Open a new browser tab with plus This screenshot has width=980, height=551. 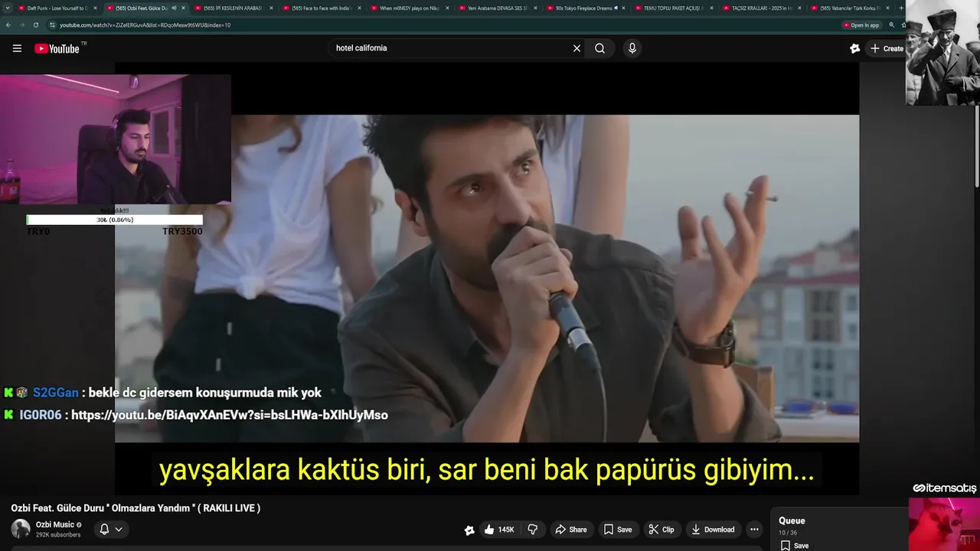click(900, 8)
